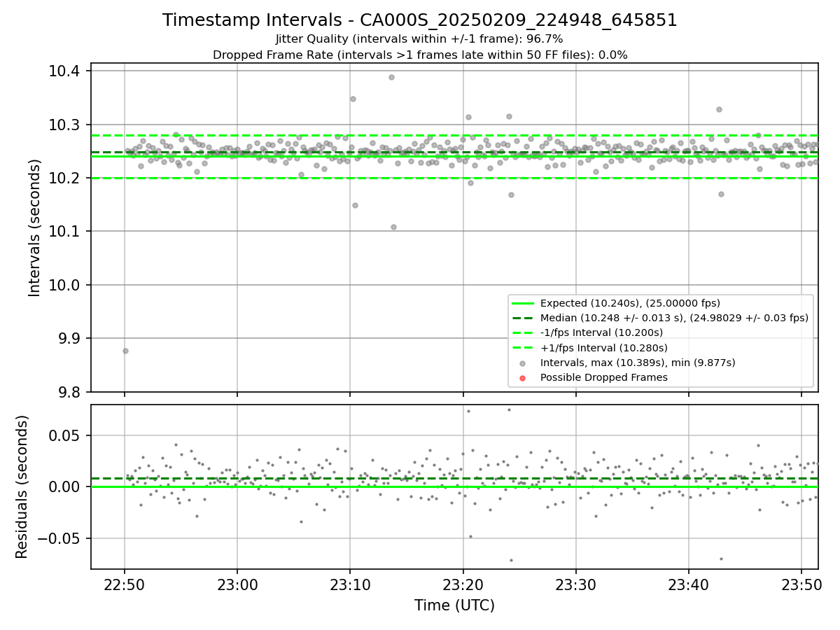Click the minimum interval outlier point near 9.877s

(125, 351)
